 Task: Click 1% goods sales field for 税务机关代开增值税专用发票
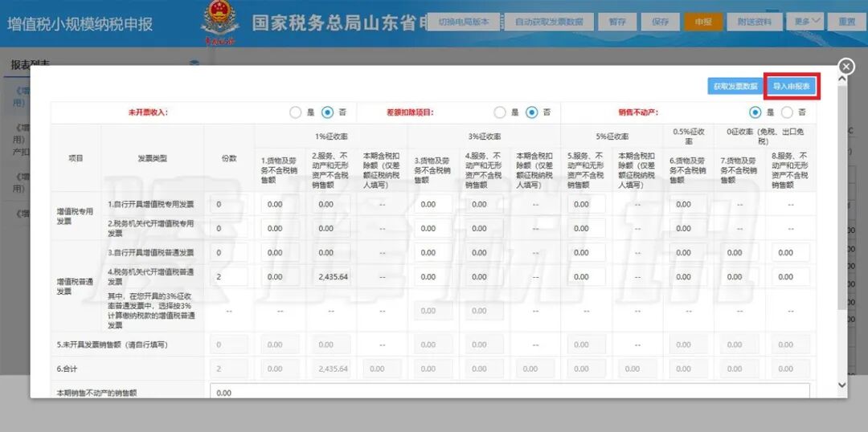coord(280,228)
